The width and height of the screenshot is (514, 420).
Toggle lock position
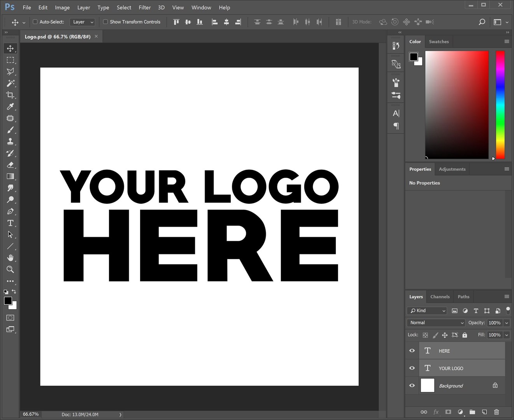pos(445,335)
